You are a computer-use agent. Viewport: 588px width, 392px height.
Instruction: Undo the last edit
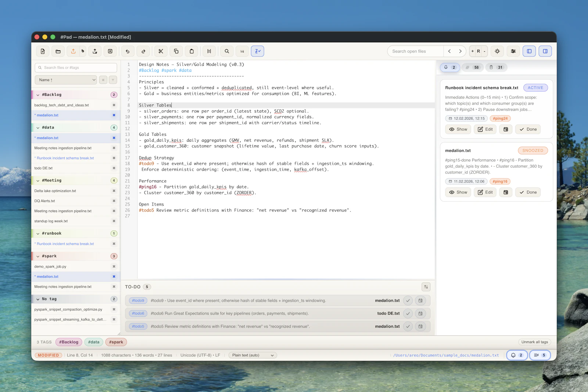128,51
